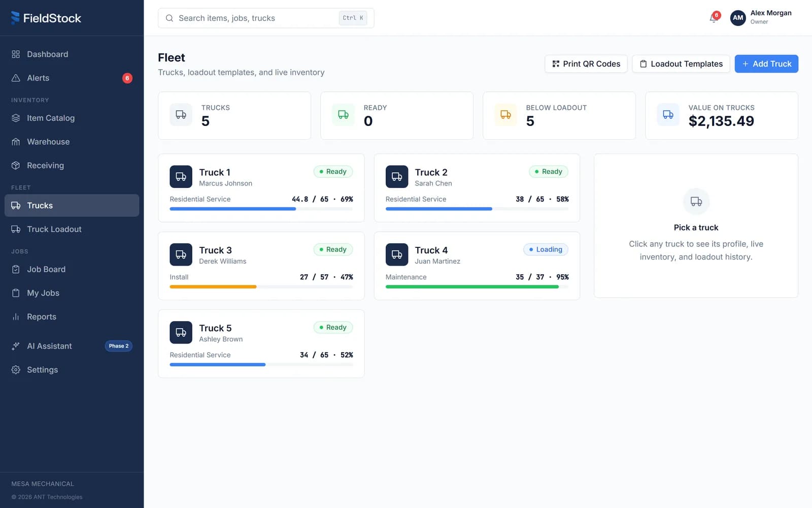The image size is (812, 508).
Task: Click the MESA MECHANICAL footer text
Action: [x=43, y=484]
